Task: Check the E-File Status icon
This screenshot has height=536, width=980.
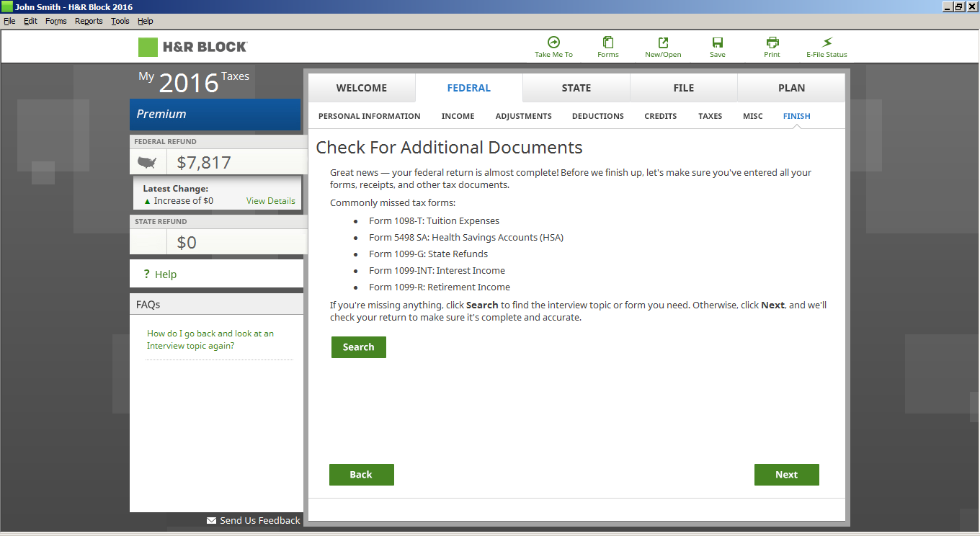Action: pyautogui.click(x=827, y=43)
